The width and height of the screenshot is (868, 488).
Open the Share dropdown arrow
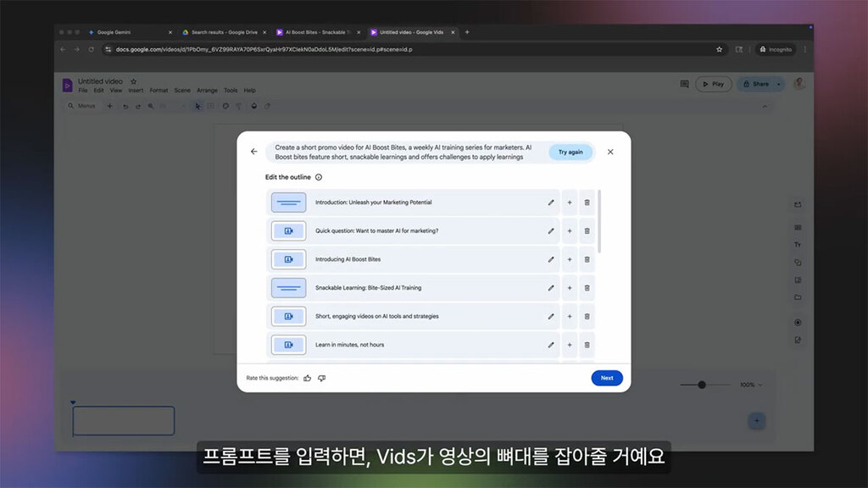click(779, 84)
